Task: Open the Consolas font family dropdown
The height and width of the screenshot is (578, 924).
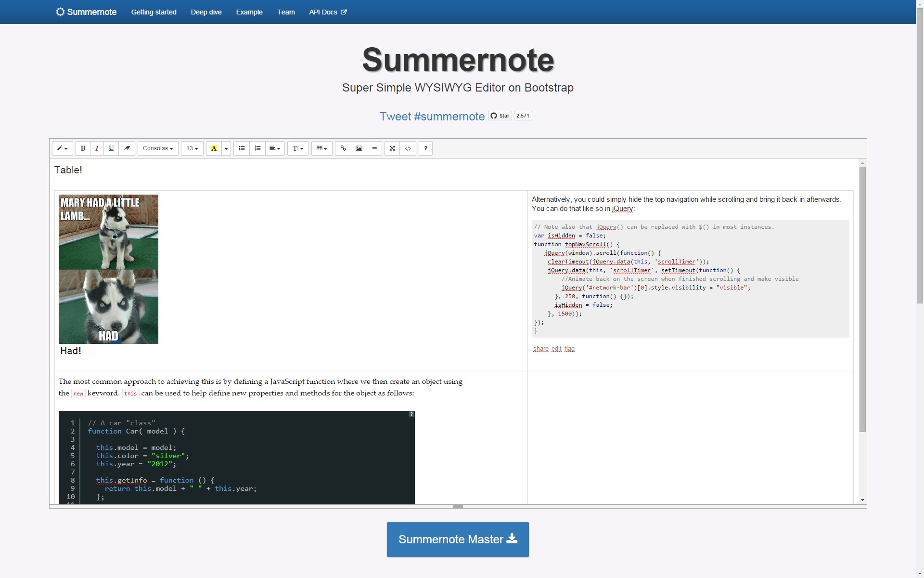Action: (x=158, y=148)
